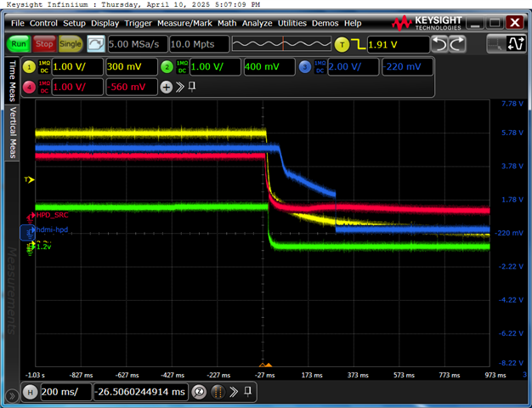The image size is (532, 408).
Task: Edit channel 3 scale 2.00 V/ field
Action: pyautogui.click(x=354, y=66)
